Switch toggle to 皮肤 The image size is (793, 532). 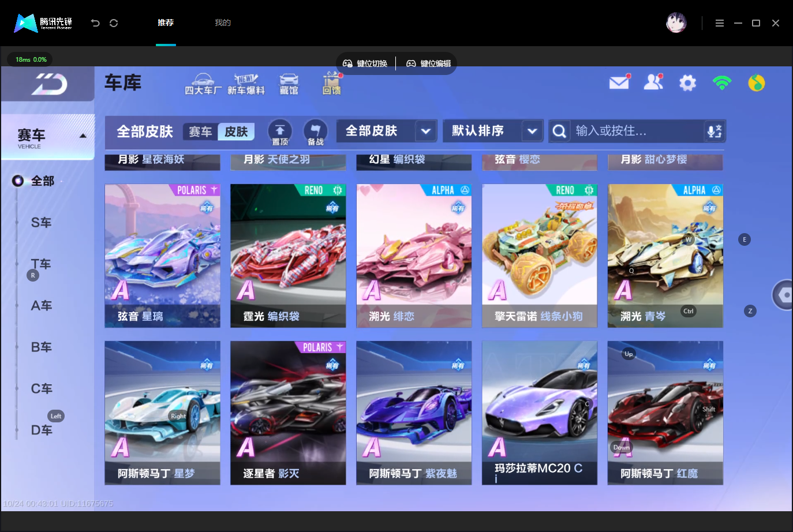(236, 132)
